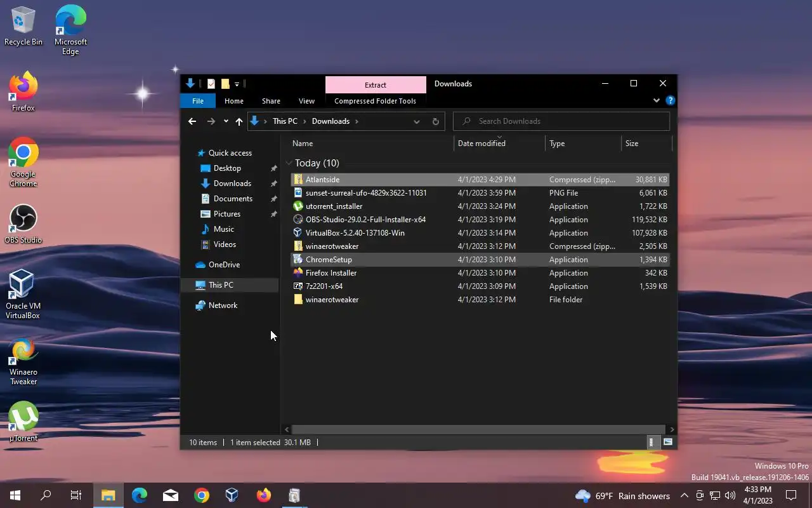Select the winaerotweaker file folder
The image size is (812, 508).
coord(480,300)
